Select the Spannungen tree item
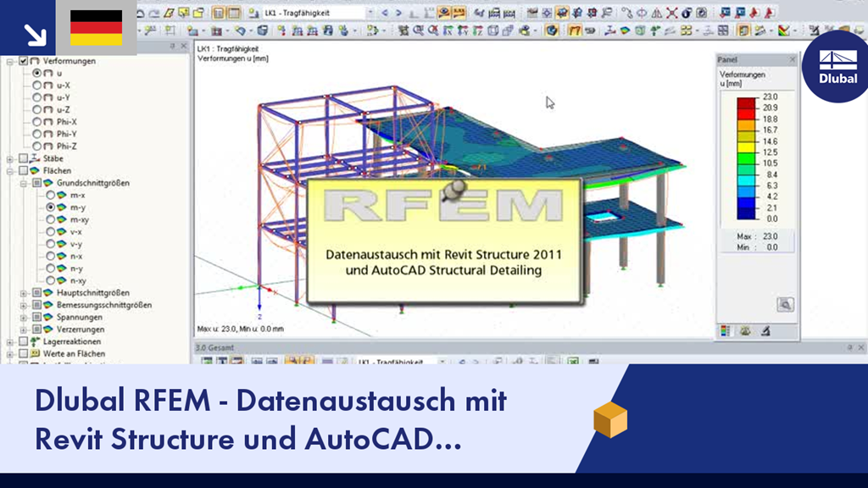The width and height of the screenshot is (868, 488). [x=79, y=317]
